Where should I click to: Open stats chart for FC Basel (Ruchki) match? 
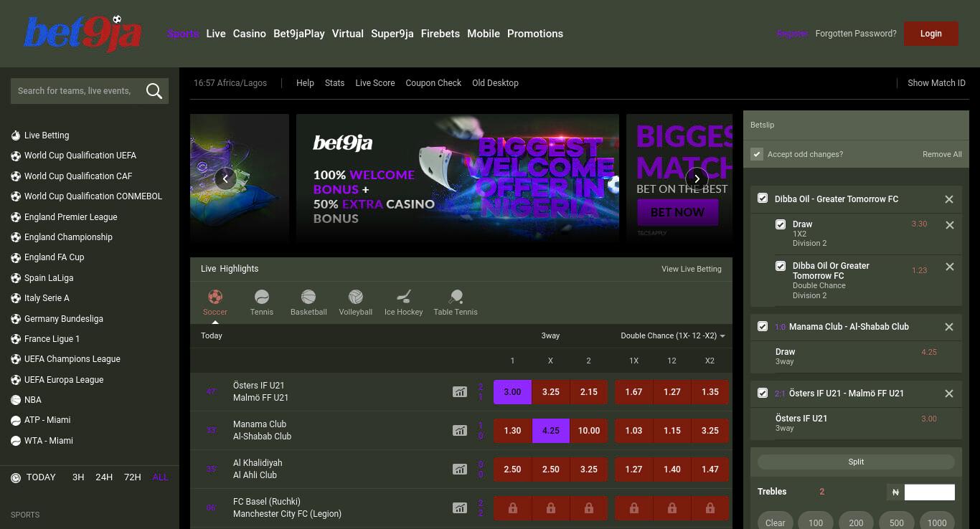460,508
